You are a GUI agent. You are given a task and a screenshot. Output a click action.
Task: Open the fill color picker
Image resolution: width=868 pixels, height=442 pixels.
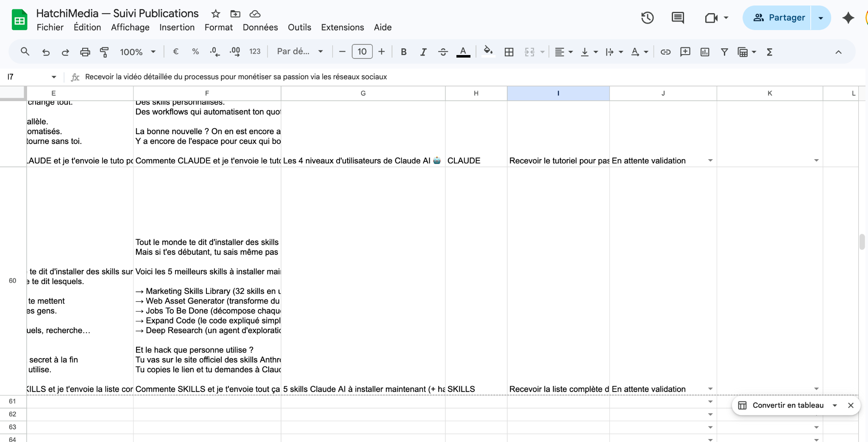coord(488,52)
